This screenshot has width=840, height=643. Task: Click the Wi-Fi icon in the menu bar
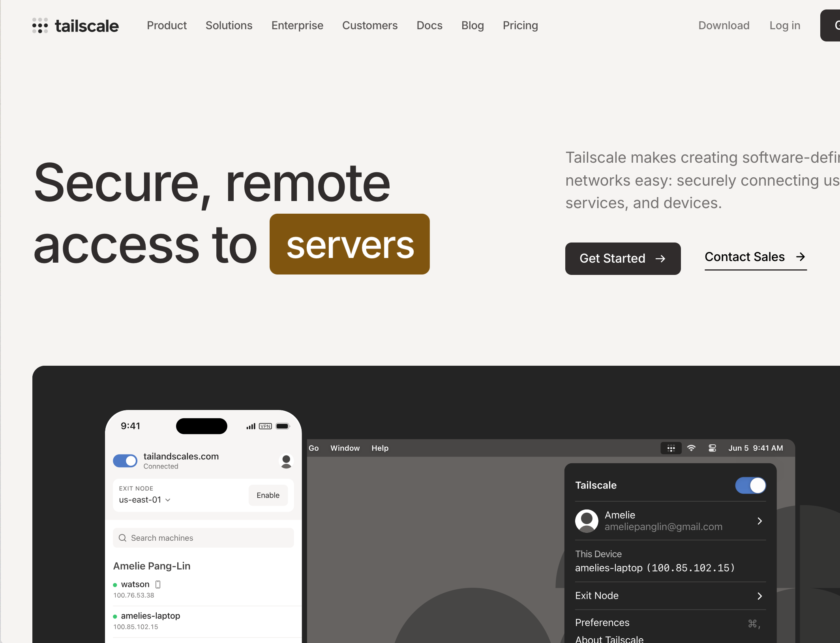pyautogui.click(x=692, y=448)
